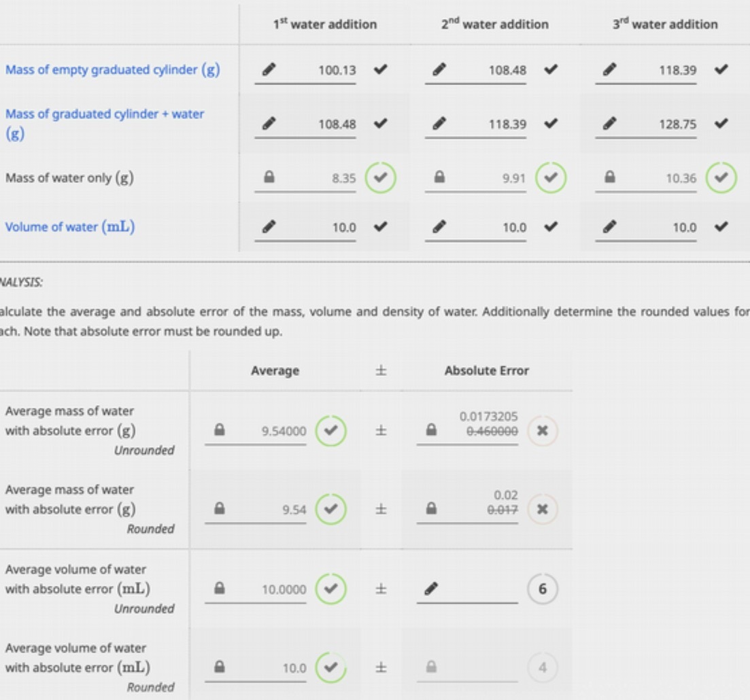Click the 128.75 cylinder + water field
This screenshot has height=700, width=750.
(646, 124)
